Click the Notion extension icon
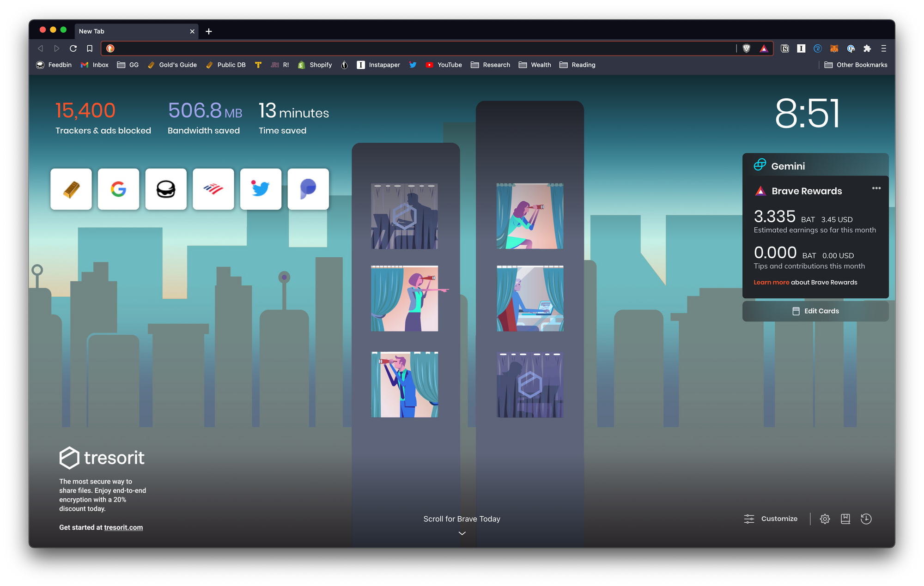The width and height of the screenshot is (924, 586). coord(785,48)
